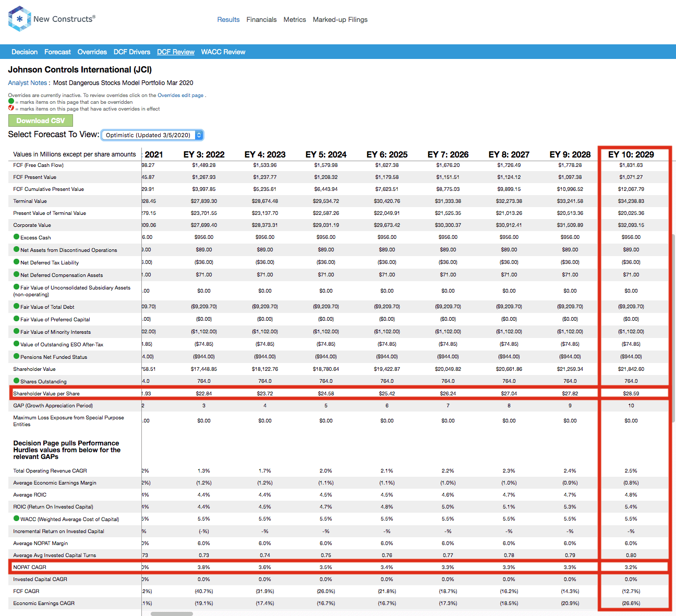
Task: Click the New Constructs logo icon
Action: [20, 19]
